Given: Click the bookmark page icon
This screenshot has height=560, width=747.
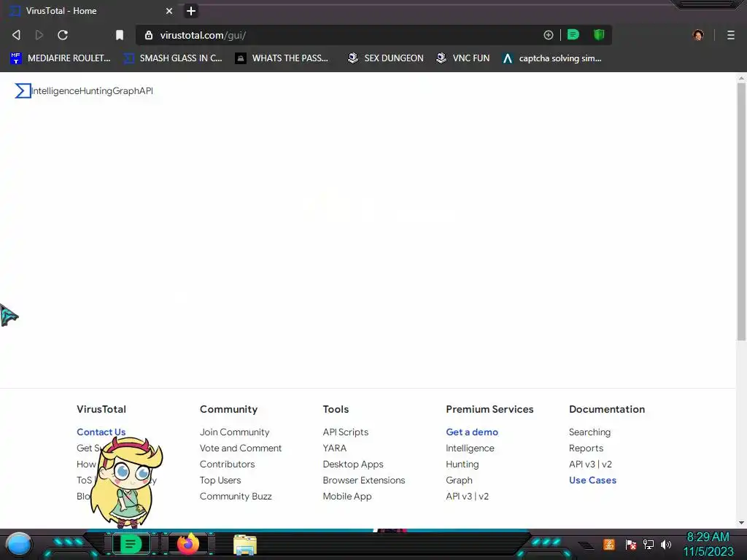Looking at the screenshot, I should point(120,35).
